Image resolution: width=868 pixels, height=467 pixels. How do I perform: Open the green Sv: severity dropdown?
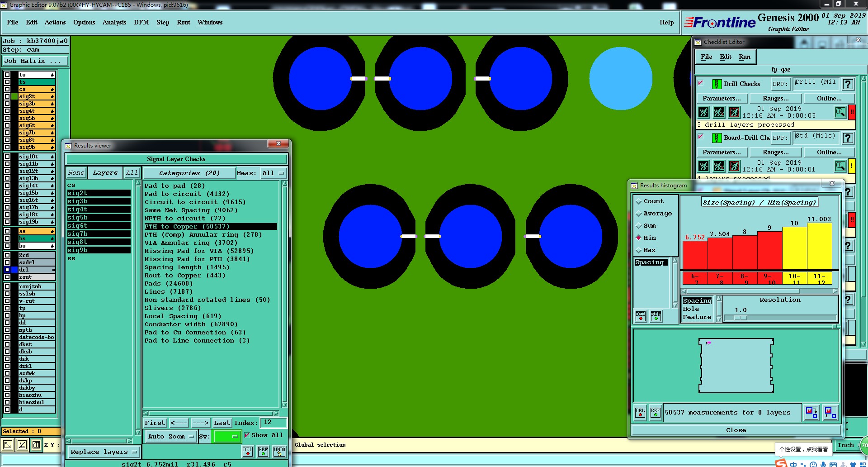[x=227, y=437]
